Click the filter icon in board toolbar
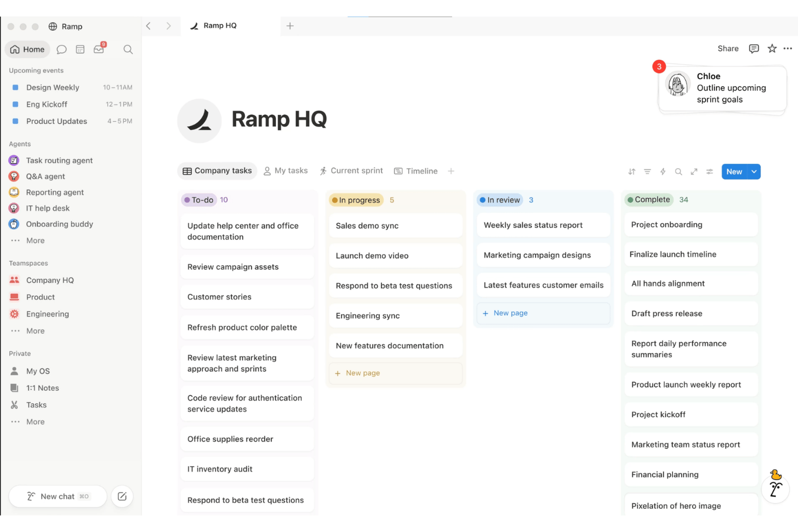Screen dimensions: 798x532 click(x=648, y=171)
